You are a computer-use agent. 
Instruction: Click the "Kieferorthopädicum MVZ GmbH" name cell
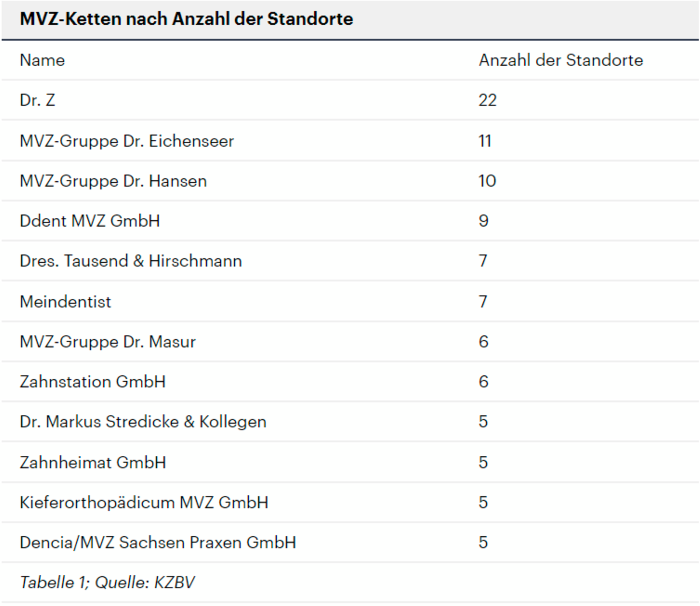click(x=144, y=502)
